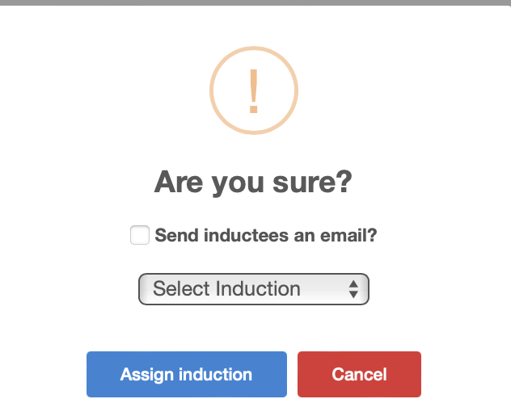Abort the assignment with Cancel
The width and height of the screenshot is (511, 420).
[x=359, y=374]
